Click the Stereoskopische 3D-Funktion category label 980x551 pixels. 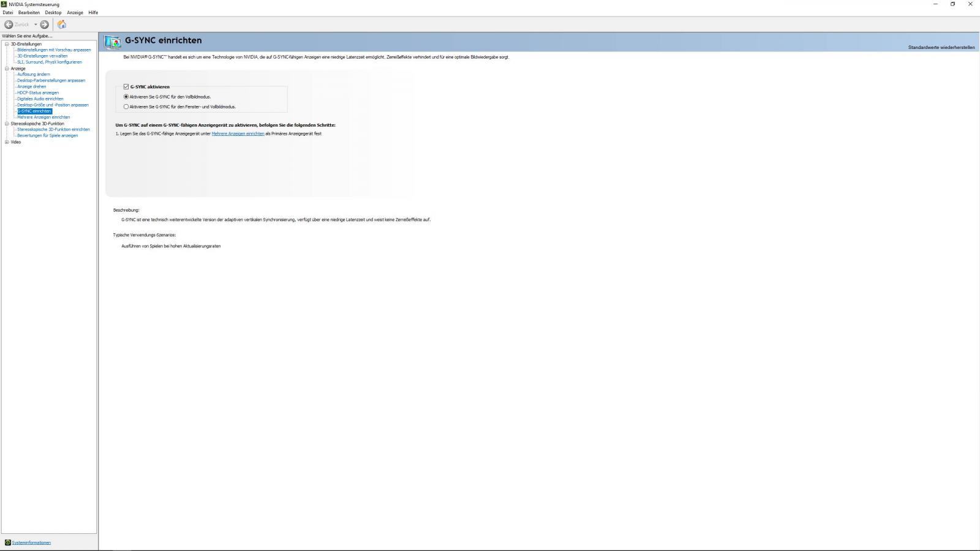point(37,124)
